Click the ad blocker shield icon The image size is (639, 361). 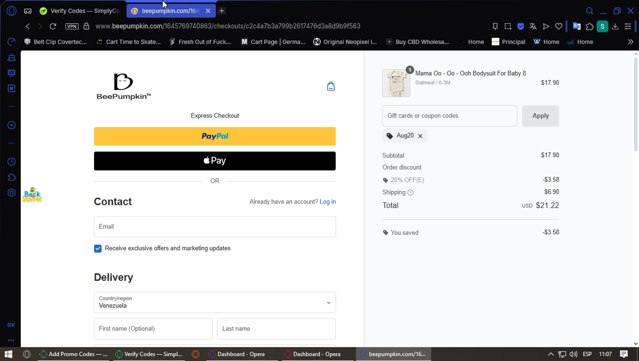(520, 26)
